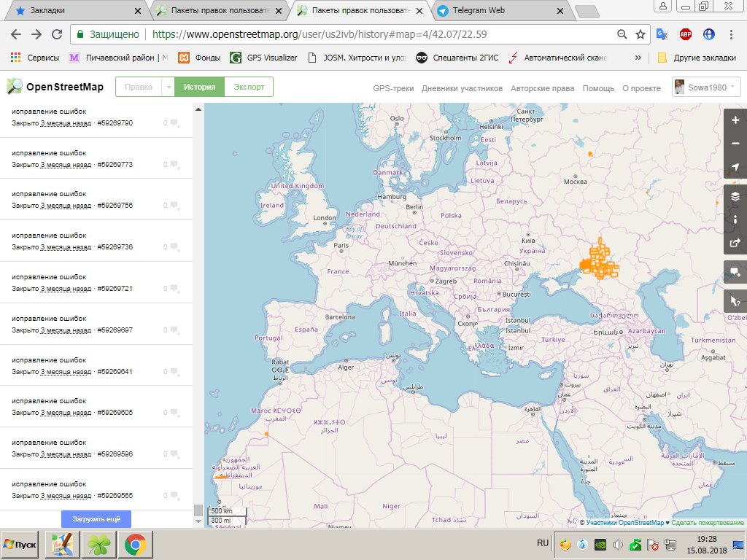Zoom out on the map

(x=735, y=144)
